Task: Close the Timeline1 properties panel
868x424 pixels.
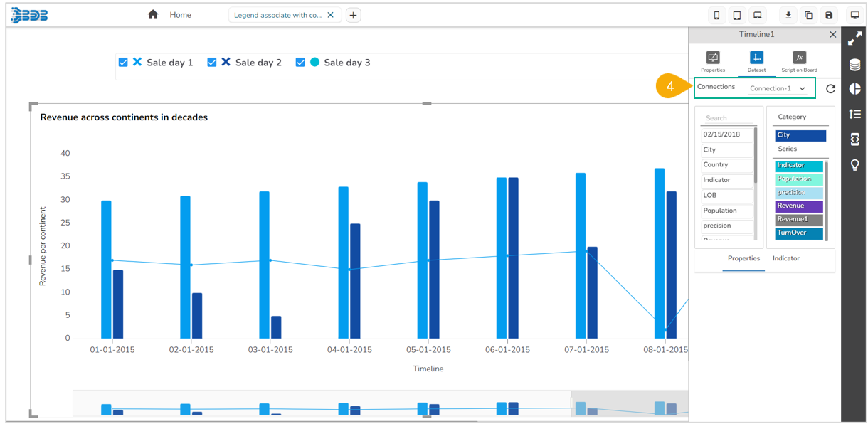Action: tap(833, 34)
